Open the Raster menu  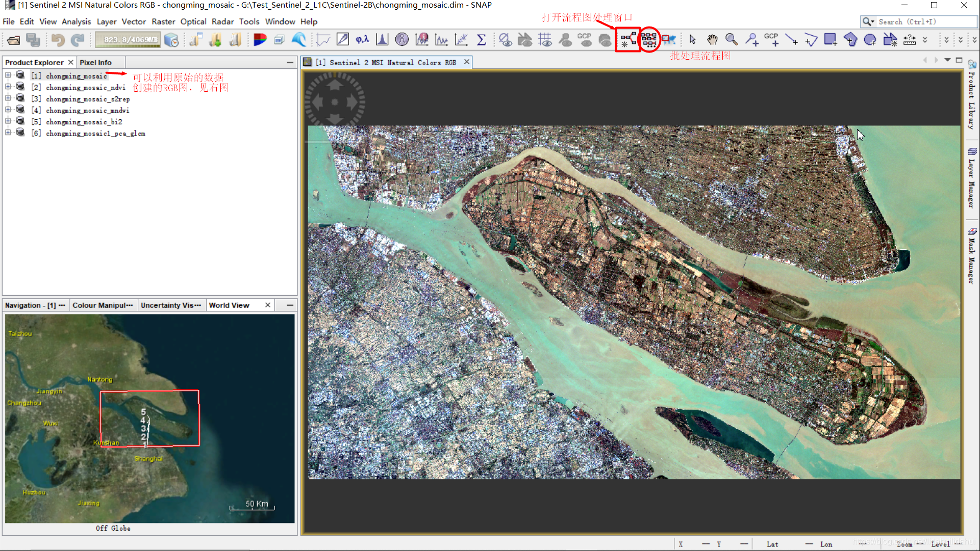click(x=163, y=21)
